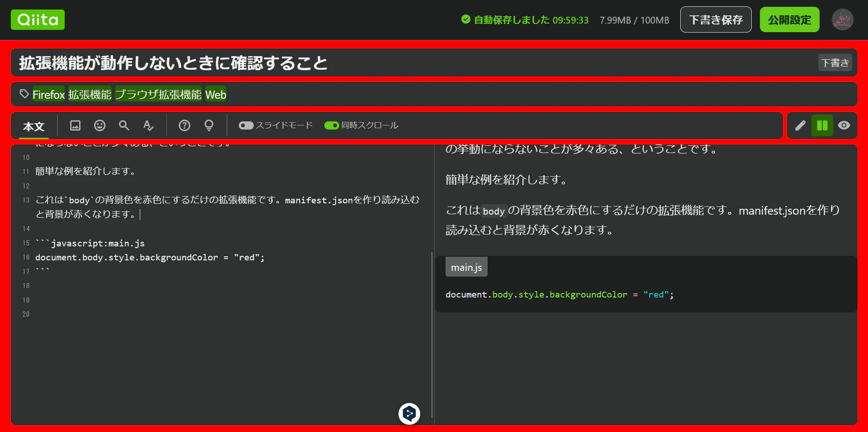868x432 pixels.
Task: Toggle 同時スクロール switch
Action: 332,125
